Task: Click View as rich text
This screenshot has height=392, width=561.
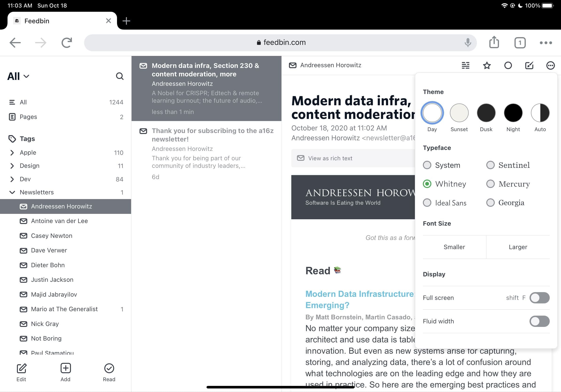Action: click(353, 158)
